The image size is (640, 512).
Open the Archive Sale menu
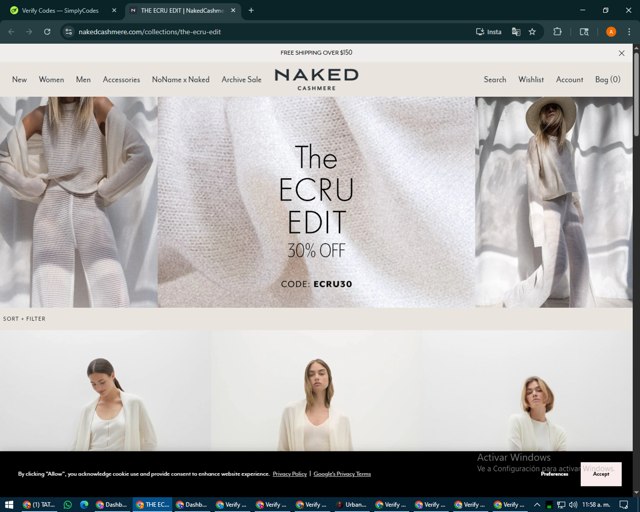pos(241,80)
